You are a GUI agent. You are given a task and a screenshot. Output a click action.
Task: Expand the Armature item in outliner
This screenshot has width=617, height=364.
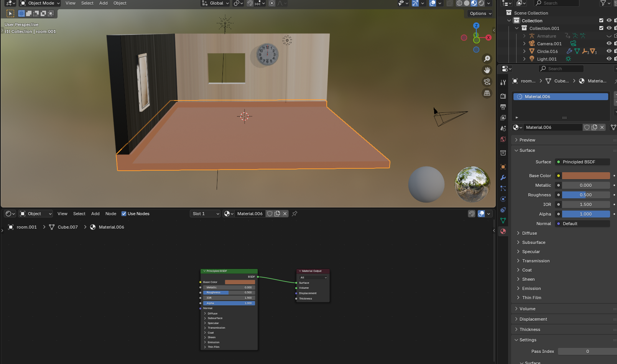click(x=524, y=36)
